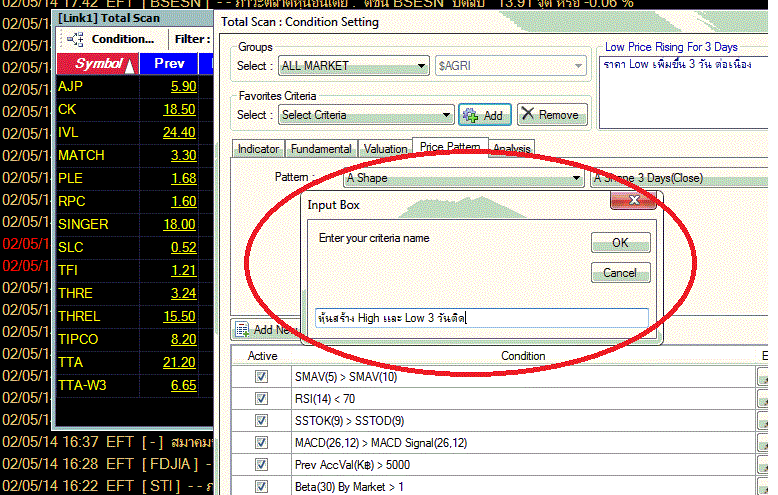The height and width of the screenshot is (495, 778).
Task: Open the ALL MARKET group dropdown
Action: (353, 65)
